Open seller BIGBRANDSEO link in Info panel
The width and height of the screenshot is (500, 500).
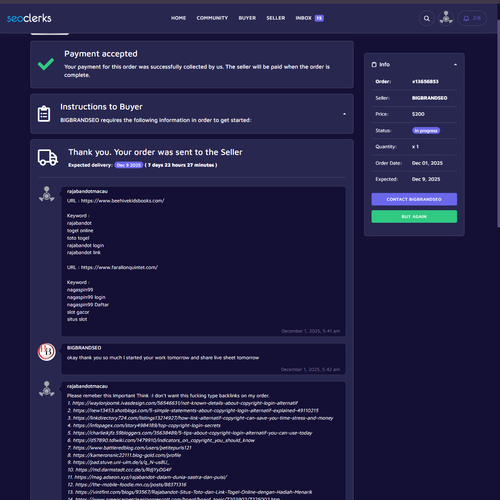(429, 98)
